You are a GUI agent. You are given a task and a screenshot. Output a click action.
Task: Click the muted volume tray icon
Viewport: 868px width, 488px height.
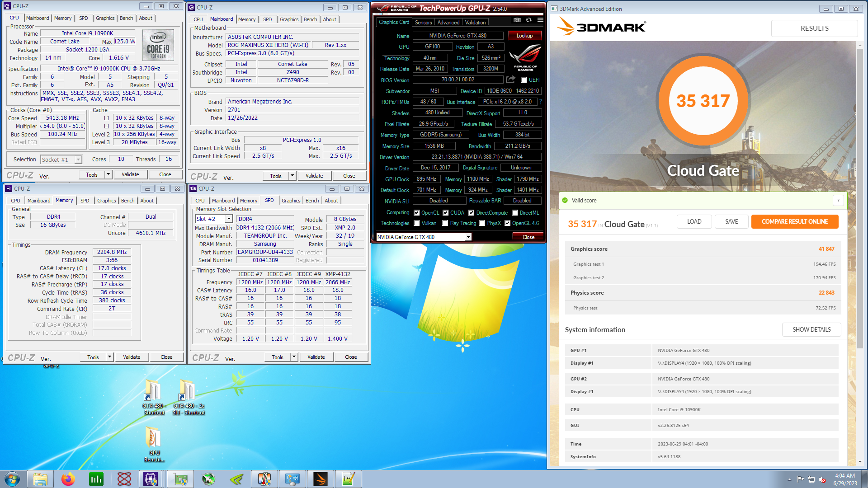[822, 479]
